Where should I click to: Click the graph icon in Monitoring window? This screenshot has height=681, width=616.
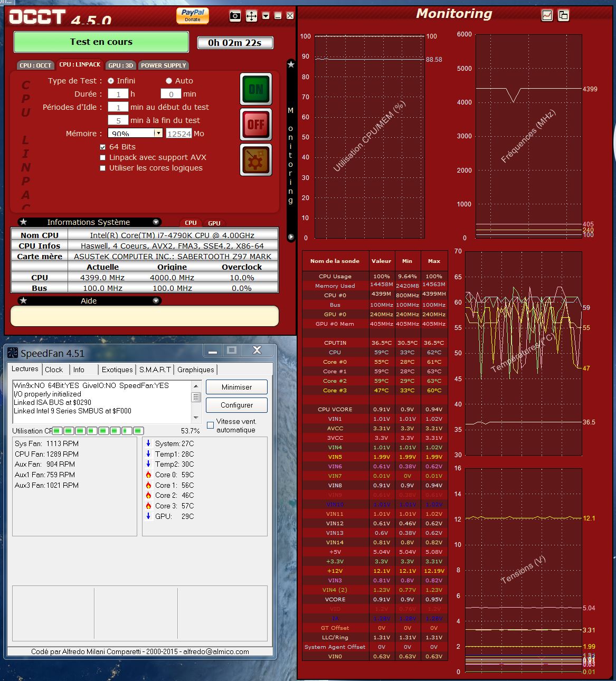click(547, 15)
